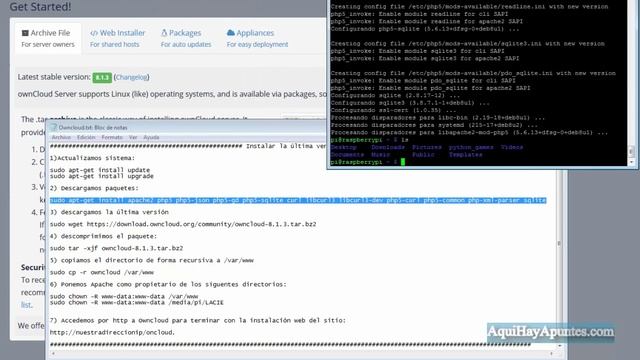Click the wget owncloud download URL line
Screen dimensions: 640x360
click(x=183, y=224)
